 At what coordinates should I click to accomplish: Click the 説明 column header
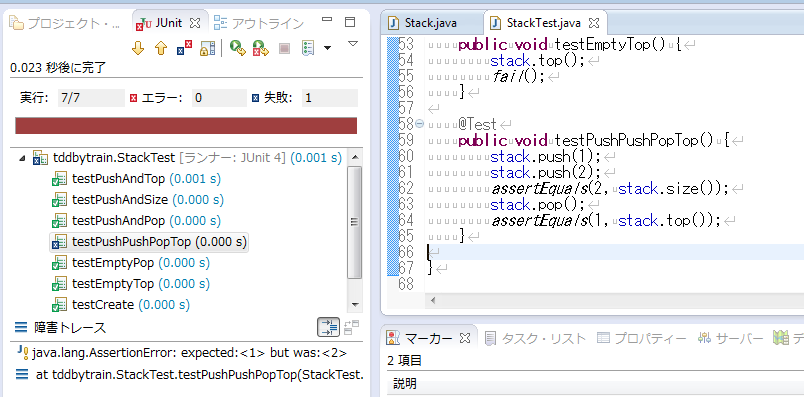pyautogui.click(x=405, y=383)
